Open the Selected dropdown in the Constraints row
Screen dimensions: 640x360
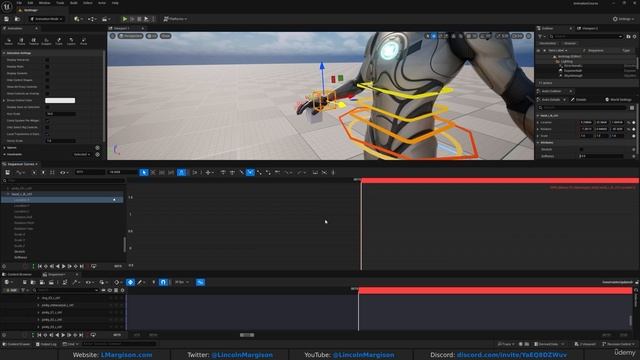[82, 155]
